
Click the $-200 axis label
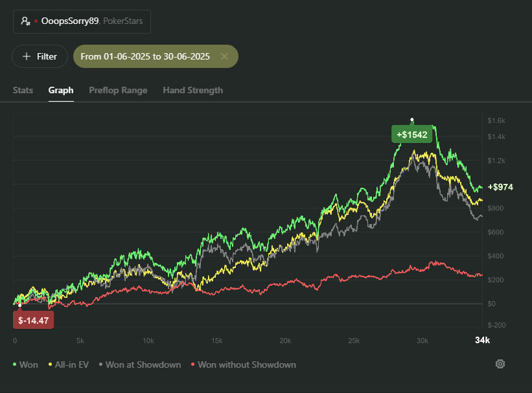(x=496, y=325)
